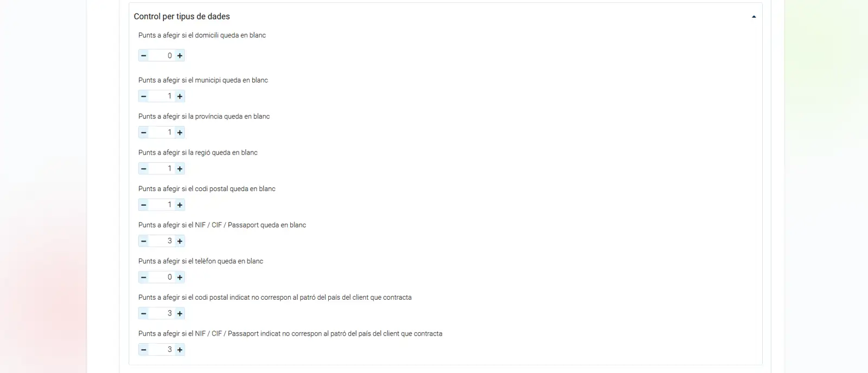Decrease points for blank domicili
This screenshot has height=373, width=868.
144,55
